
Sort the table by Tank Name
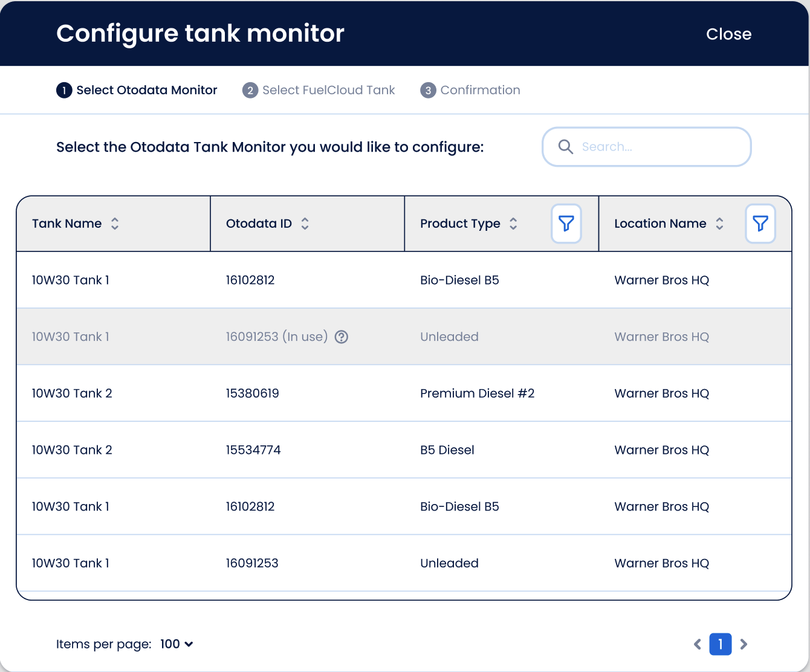pos(115,224)
